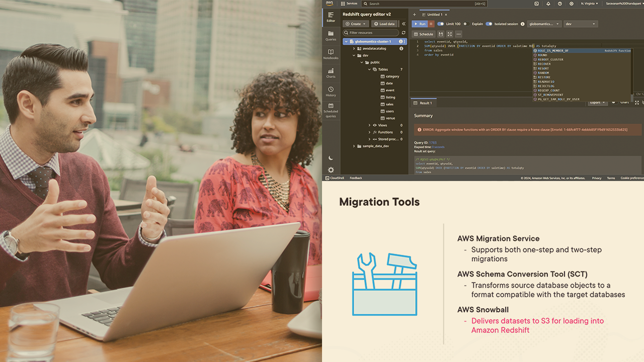Open settings gear in Redshift sidebar
644x362 pixels.
coord(331,170)
